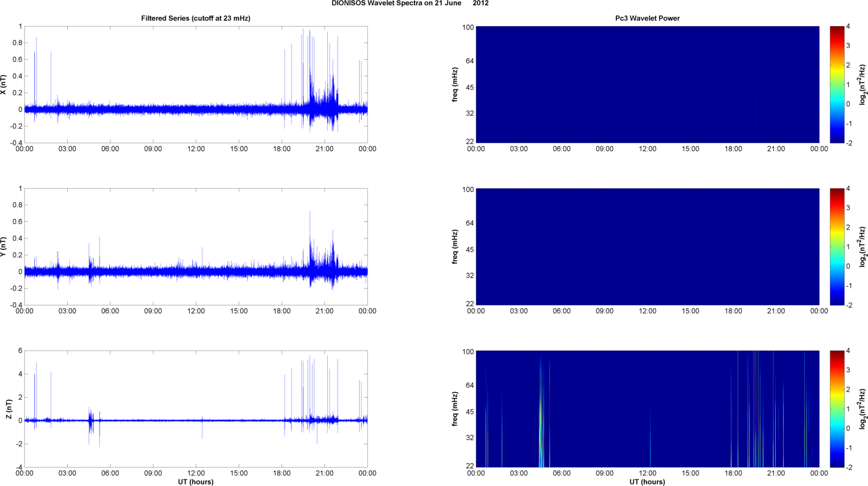Click the '06:00' tick under the Z time series
The image size is (868, 486).
click(x=110, y=473)
